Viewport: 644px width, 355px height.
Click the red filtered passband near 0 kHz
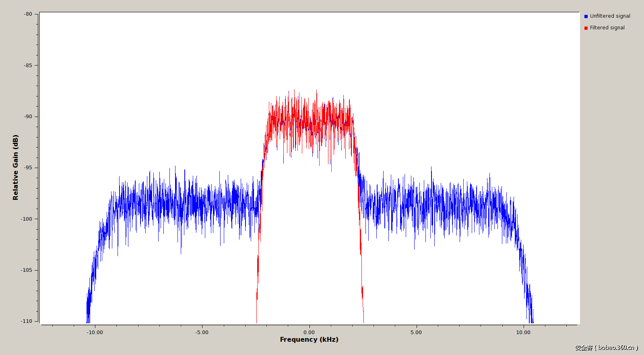click(x=310, y=121)
